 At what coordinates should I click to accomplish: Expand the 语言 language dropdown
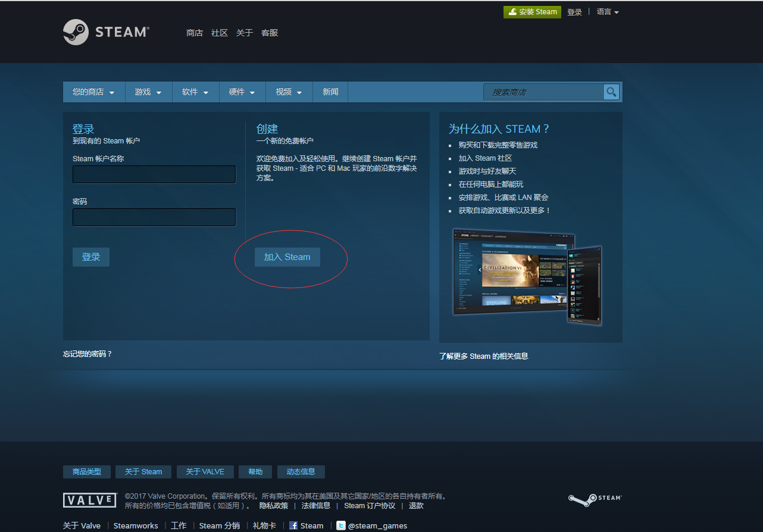click(x=608, y=12)
